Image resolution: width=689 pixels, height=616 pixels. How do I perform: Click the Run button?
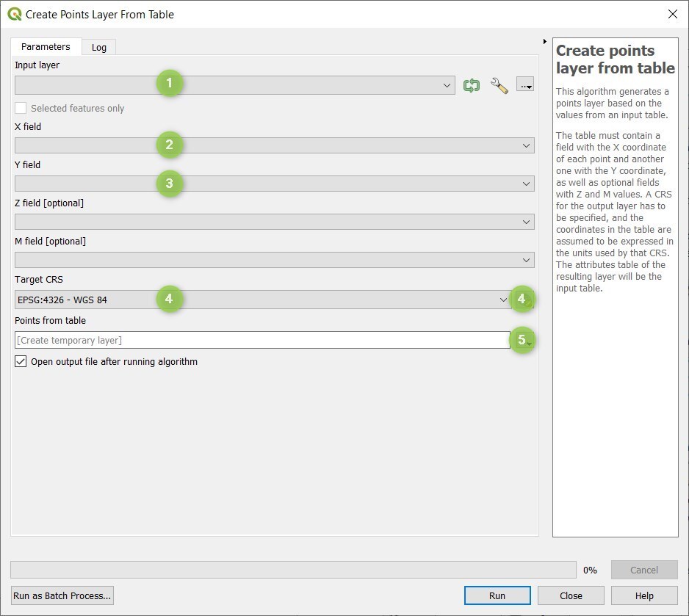[497, 595]
